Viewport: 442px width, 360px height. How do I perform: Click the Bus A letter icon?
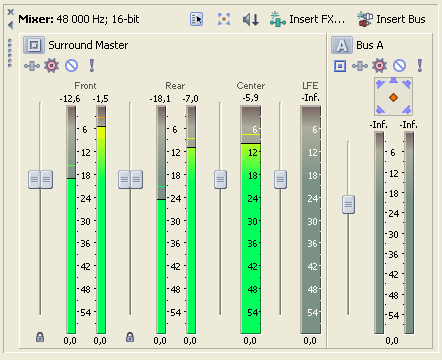point(342,45)
